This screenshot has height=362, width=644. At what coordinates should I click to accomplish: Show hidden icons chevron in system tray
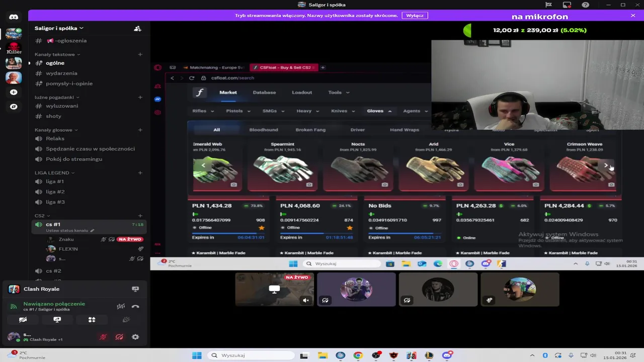pos(532,355)
